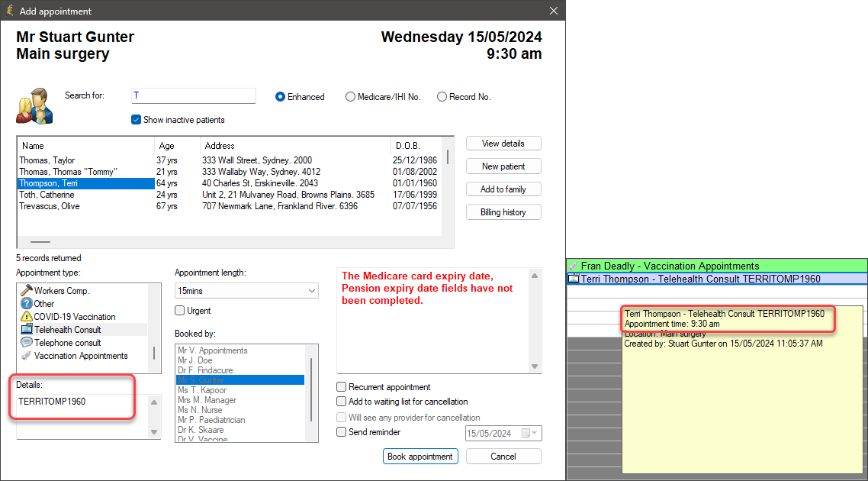The width and height of the screenshot is (868, 481).
Task: Select Mr J. Doe in Booked by
Action: coord(240,360)
